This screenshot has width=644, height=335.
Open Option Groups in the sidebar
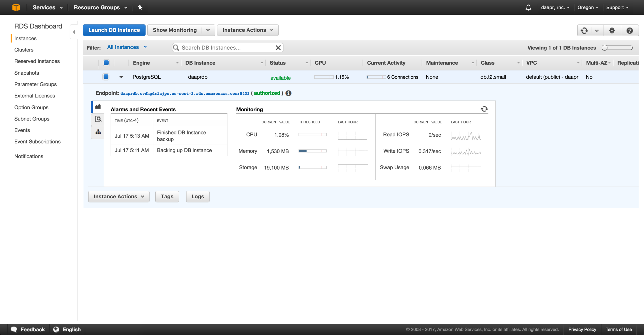(x=31, y=107)
